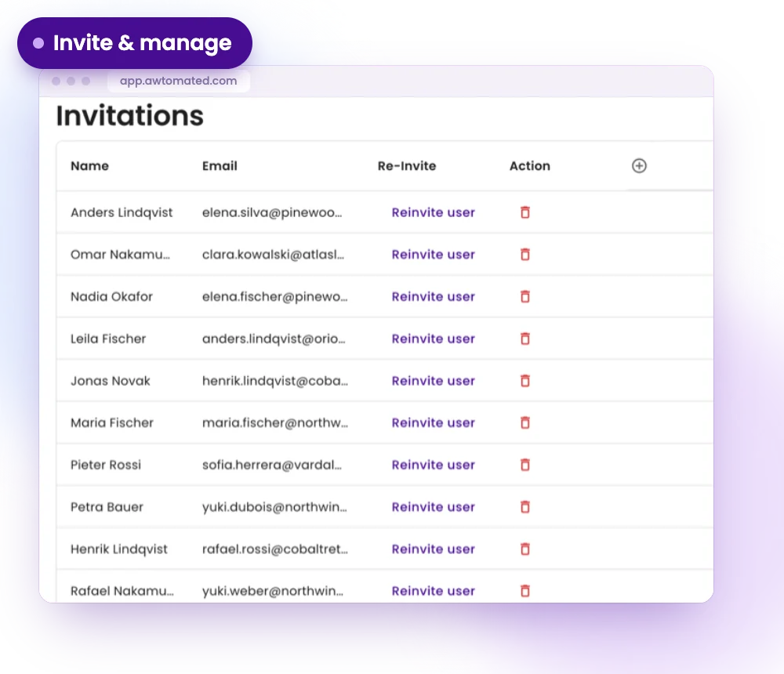
Task: Delete Anders Lindqvist's invitation
Action: [x=525, y=212]
